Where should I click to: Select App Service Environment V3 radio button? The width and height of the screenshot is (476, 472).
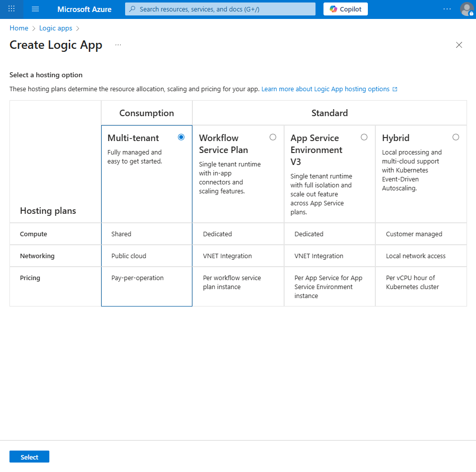click(364, 137)
